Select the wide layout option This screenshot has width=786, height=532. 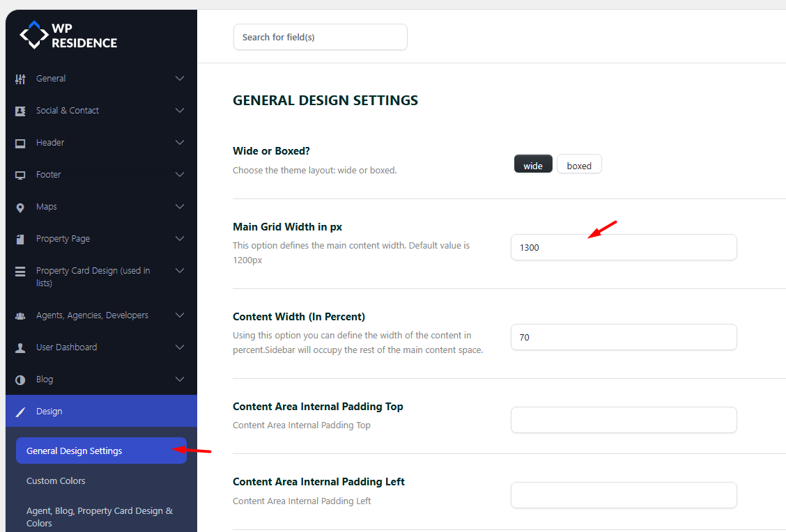click(533, 164)
